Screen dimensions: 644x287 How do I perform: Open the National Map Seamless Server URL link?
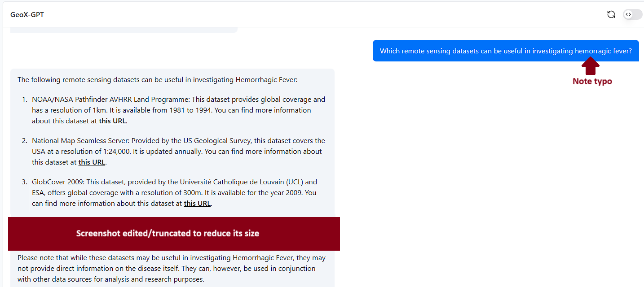pos(92,162)
